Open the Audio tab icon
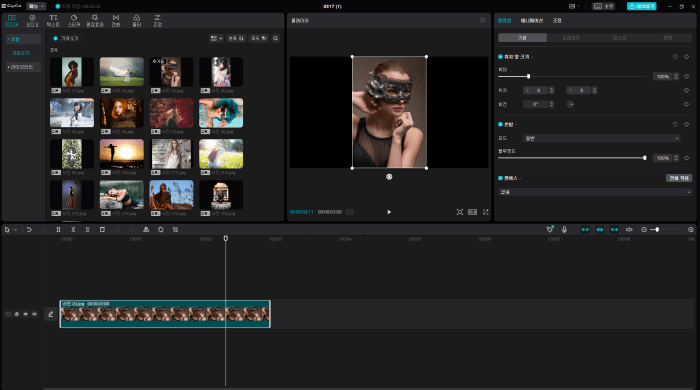This screenshot has height=390, width=700. point(32,21)
